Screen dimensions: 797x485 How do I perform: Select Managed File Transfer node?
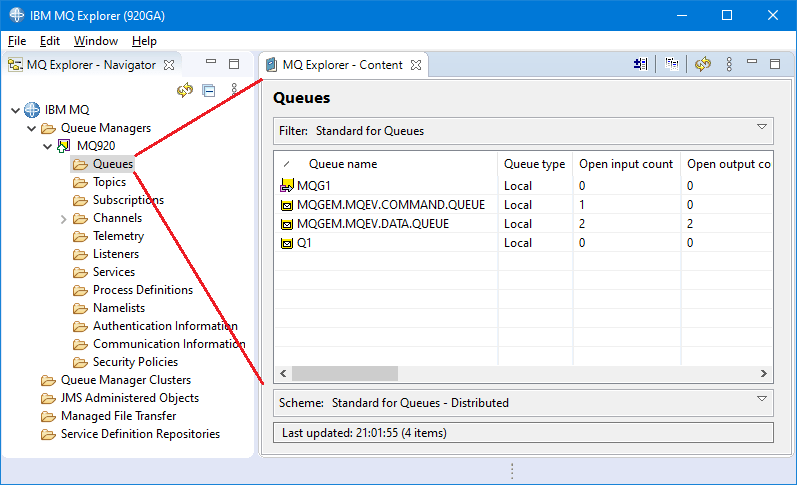pyautogui.click(x=118, y=416)
